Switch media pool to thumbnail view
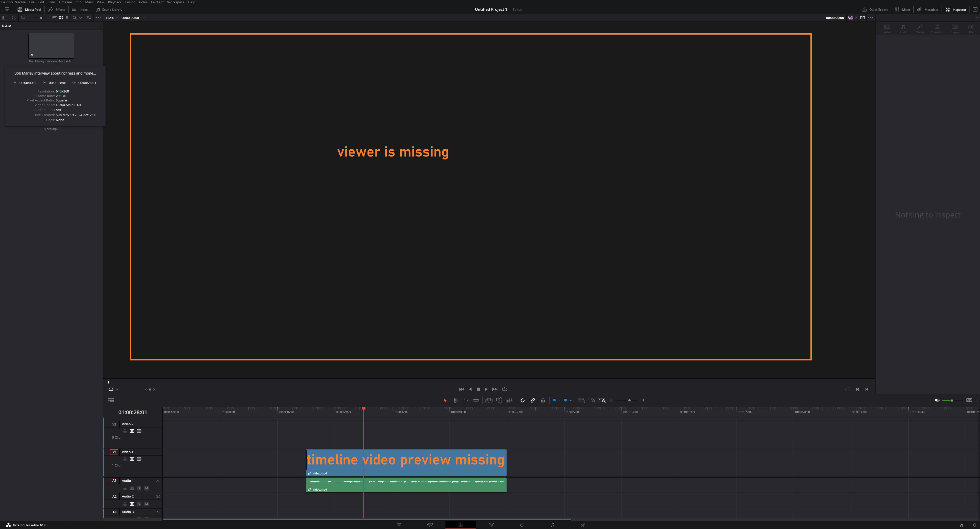 (x=60, y=18)
